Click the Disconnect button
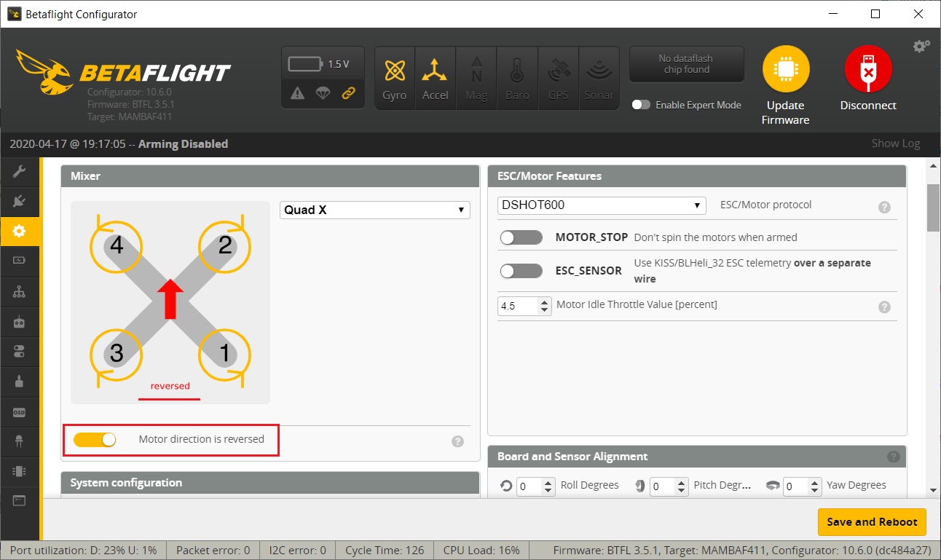Image resolution: width=941 pixels, height=560 pixels. (x=868, y=79)
